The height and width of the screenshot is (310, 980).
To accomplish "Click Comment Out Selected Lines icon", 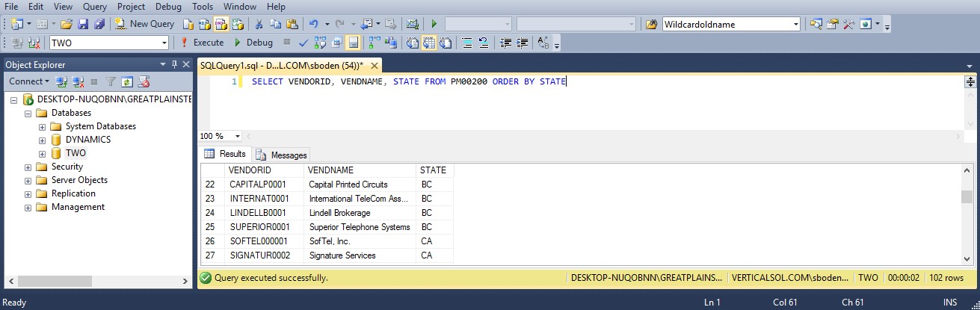I will point(466,43).
